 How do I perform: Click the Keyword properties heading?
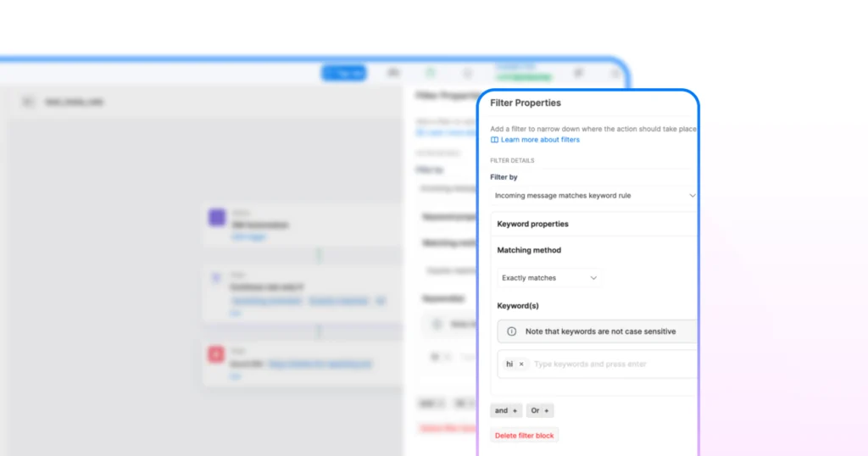(x=532, y=224)
